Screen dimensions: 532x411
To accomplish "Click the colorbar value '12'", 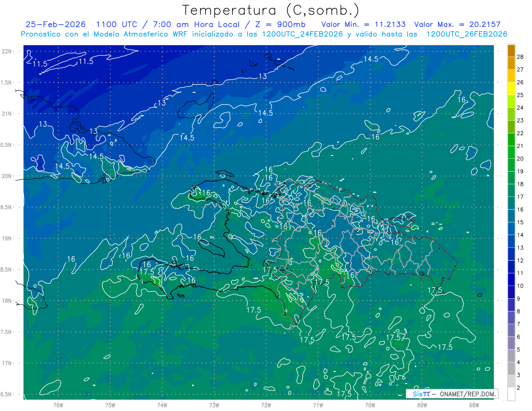I will [x=520, y=260].
